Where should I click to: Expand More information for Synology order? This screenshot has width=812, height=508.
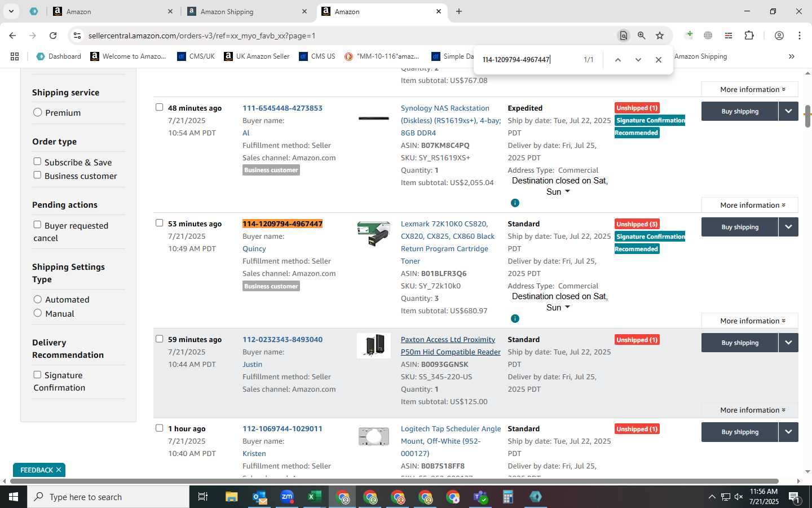click(x=750, y=205)
